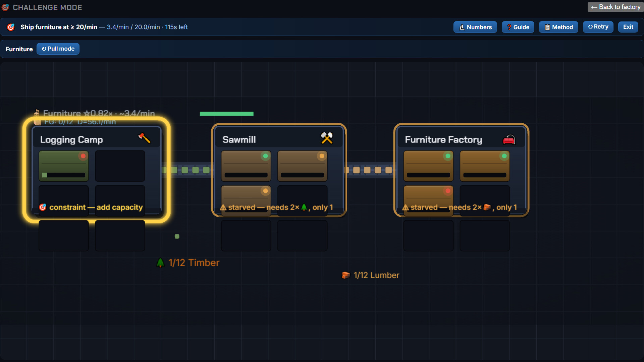Viewport: 644px width, 362px height.
Task: Select the top-left Furniture Factory machine
Action: [x=429, y=166]
